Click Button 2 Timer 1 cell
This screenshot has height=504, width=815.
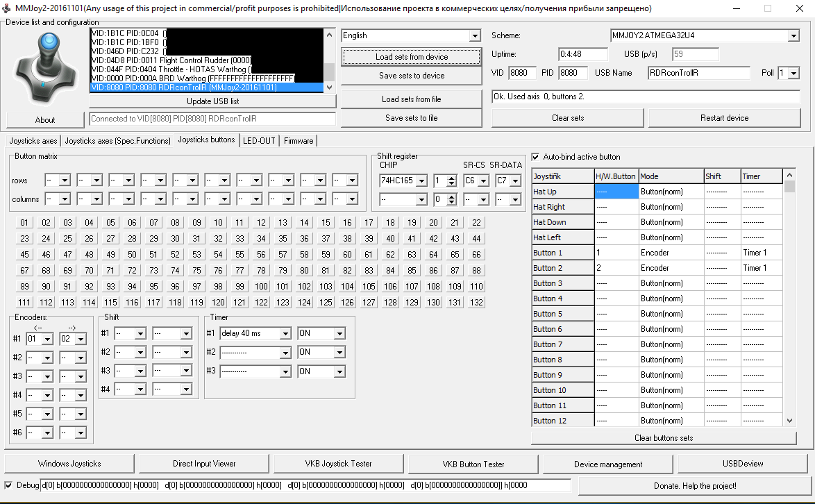[762, 268]
